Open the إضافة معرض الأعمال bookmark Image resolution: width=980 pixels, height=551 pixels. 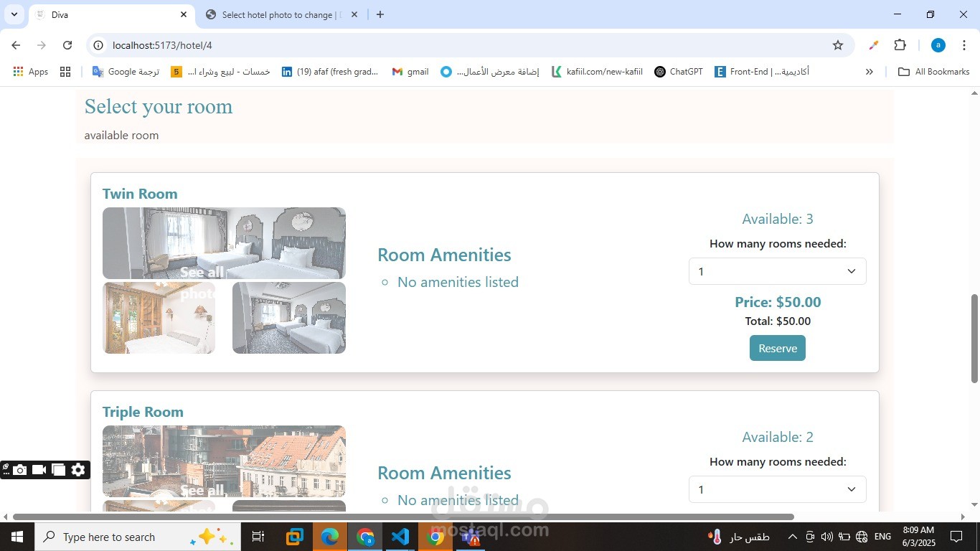(490, 72)
